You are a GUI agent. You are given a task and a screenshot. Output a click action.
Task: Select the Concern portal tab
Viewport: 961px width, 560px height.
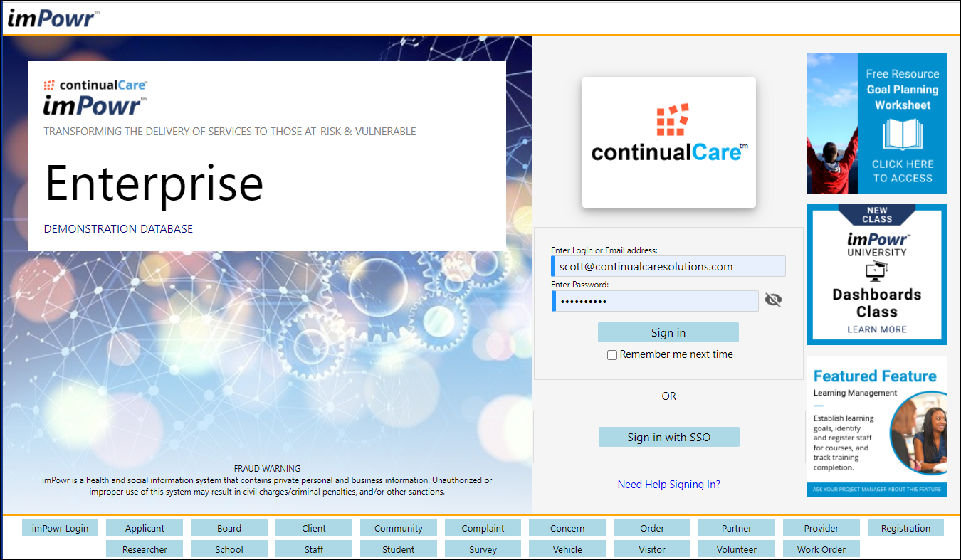point(567,528)
